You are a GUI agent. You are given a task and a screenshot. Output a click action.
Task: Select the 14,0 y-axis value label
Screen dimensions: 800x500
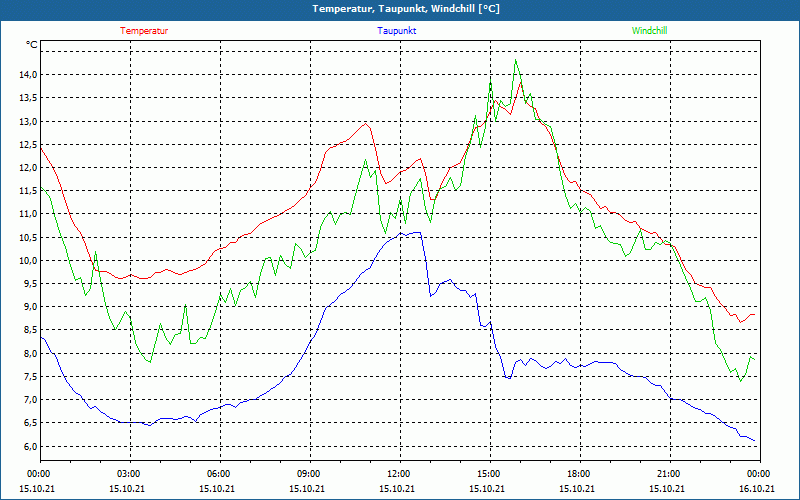[x=26, y=75]
